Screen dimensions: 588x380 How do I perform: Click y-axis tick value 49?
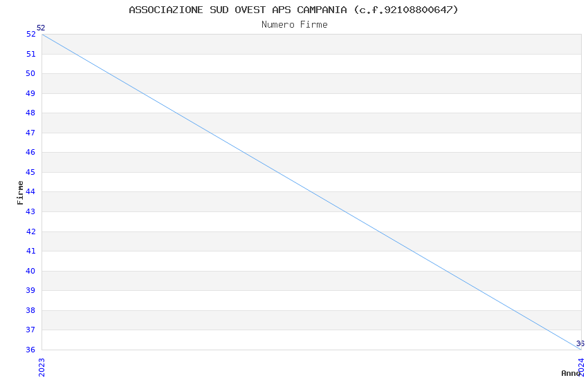(x=30, y=93)
